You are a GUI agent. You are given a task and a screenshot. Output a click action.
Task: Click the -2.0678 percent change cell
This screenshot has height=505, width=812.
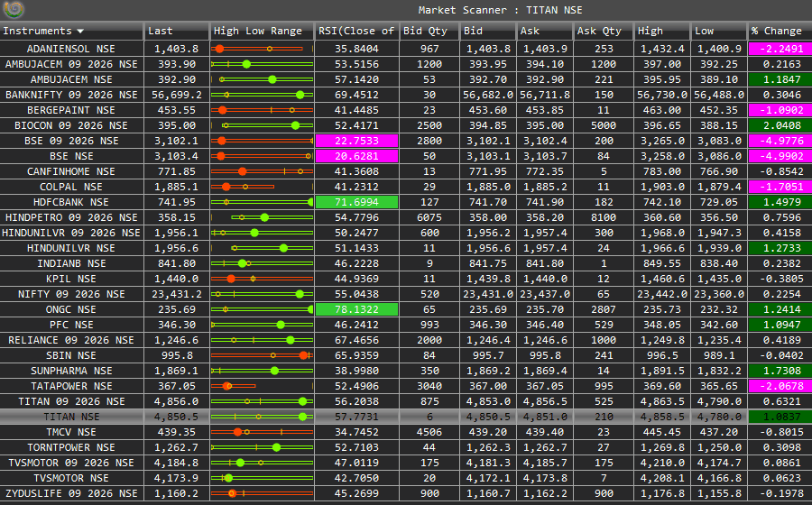(780, 386)
